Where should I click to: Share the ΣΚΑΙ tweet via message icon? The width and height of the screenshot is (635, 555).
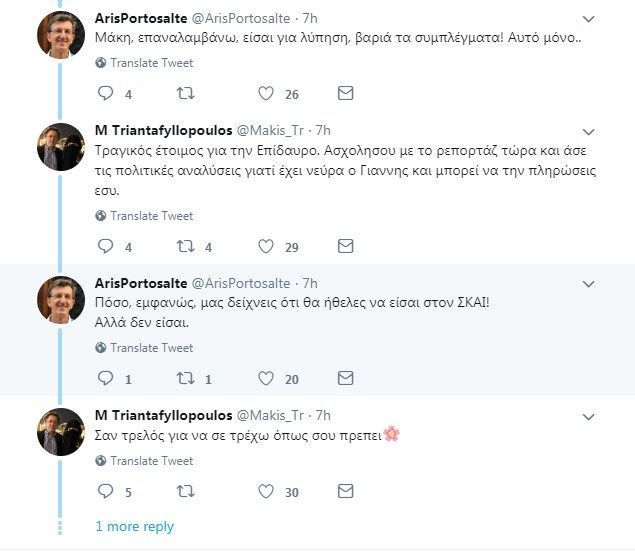click(x=345, y=379)
